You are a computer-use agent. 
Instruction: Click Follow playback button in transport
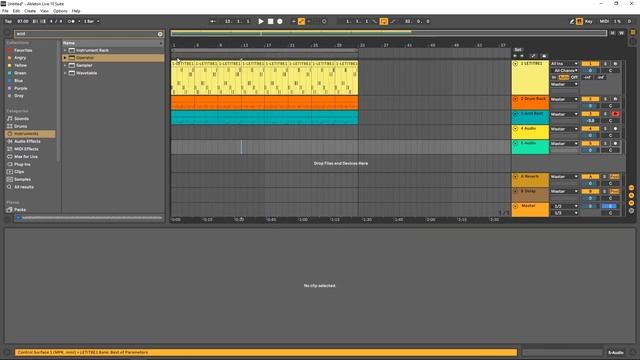(213, 21)
